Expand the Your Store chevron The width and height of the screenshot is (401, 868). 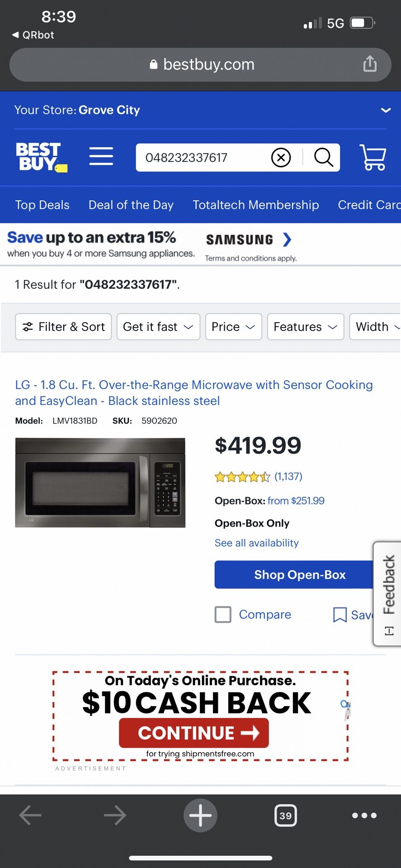pyautogui.click(x=385, y=110)
